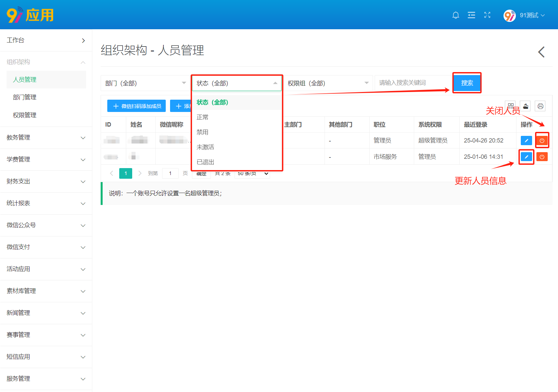Open the 权限组 (全部) filter dropdown

pos(328,83)
